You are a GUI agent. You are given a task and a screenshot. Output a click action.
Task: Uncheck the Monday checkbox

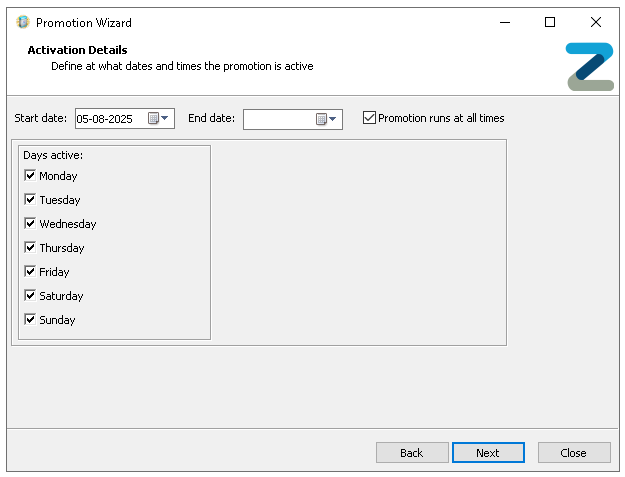(x=30, y=176)
